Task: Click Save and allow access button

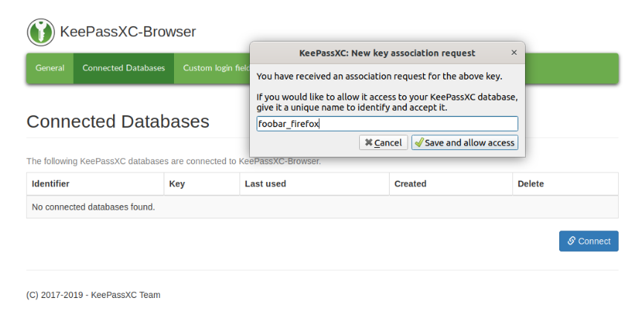Action: [465, 143]
